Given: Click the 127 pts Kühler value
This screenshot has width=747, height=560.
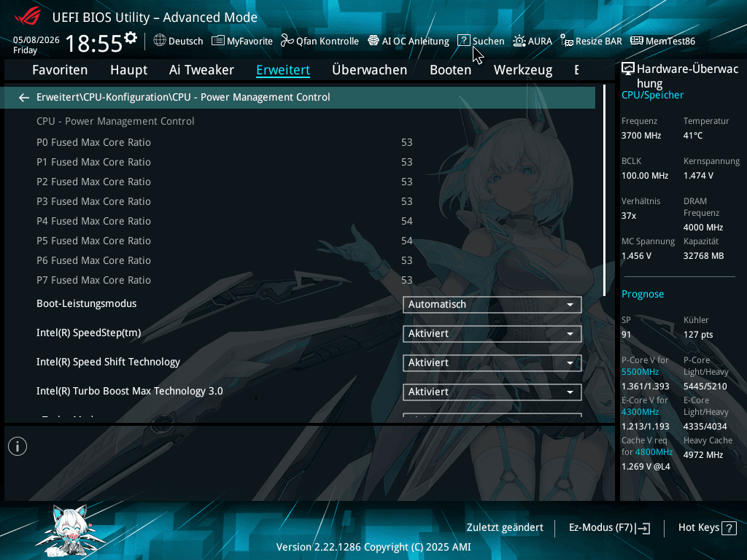Looking at the screenshot, I should [698, 335].
